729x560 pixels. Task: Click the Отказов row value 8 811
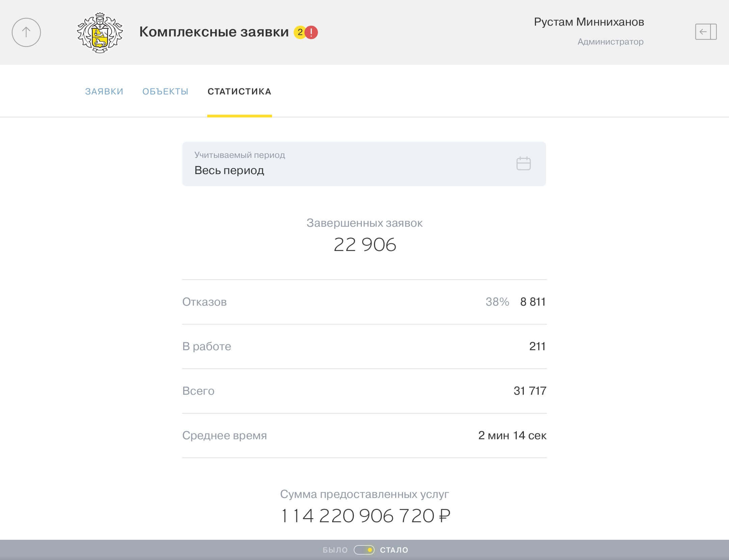(533, 302)
